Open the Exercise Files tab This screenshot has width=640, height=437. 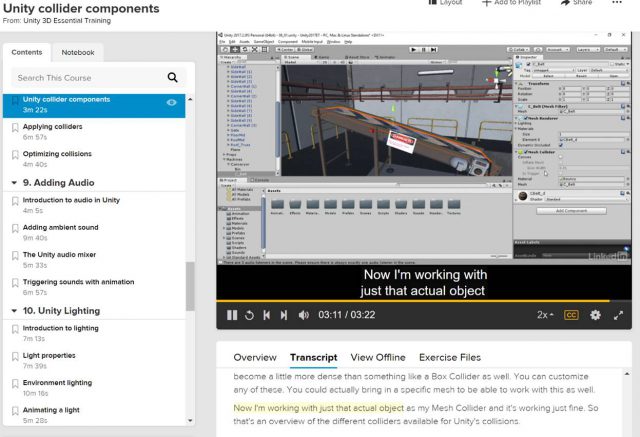(x=450, y=357)
